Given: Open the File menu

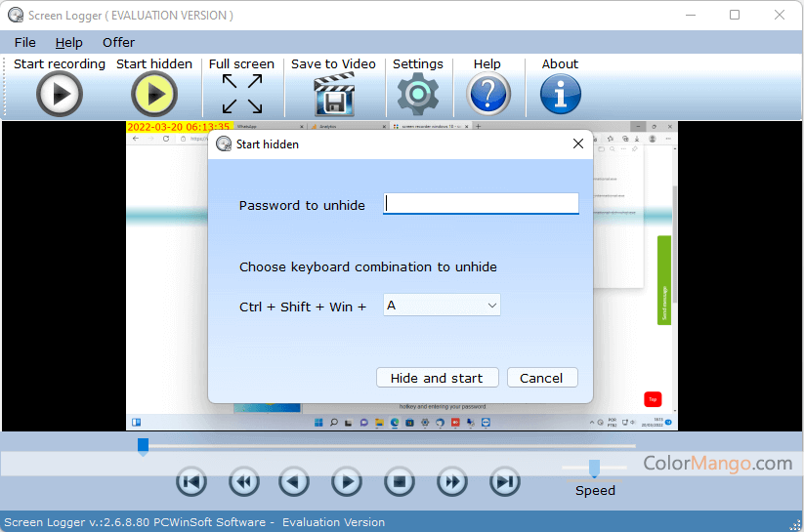Looking at the screenshot, I should (25, 42).
